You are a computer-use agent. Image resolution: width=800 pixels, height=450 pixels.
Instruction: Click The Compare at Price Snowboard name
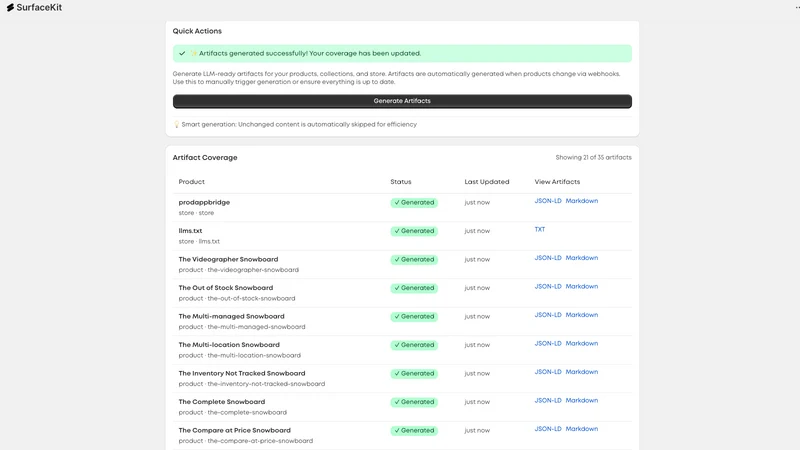(235, 431)
